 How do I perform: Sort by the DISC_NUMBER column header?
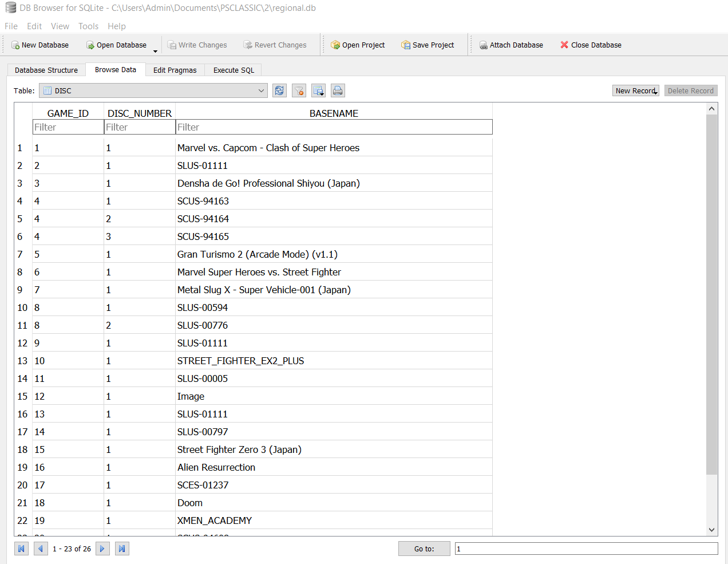[x=140, y=113]
